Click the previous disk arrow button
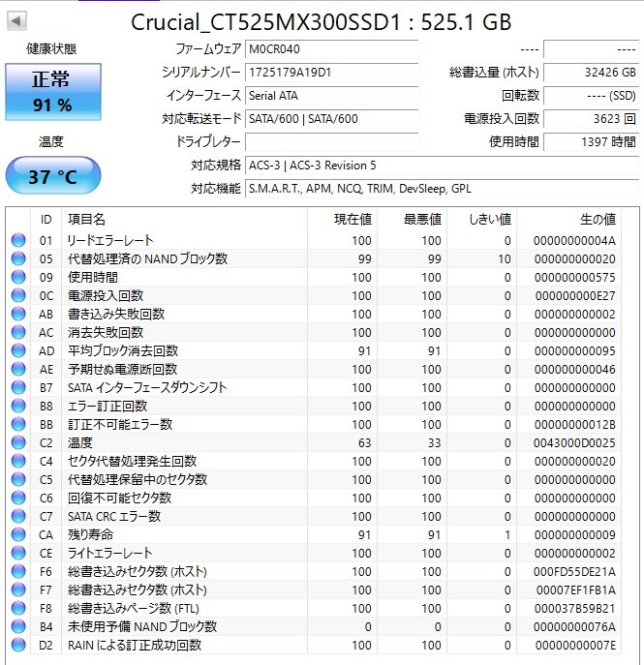 (x=16, y=21)
